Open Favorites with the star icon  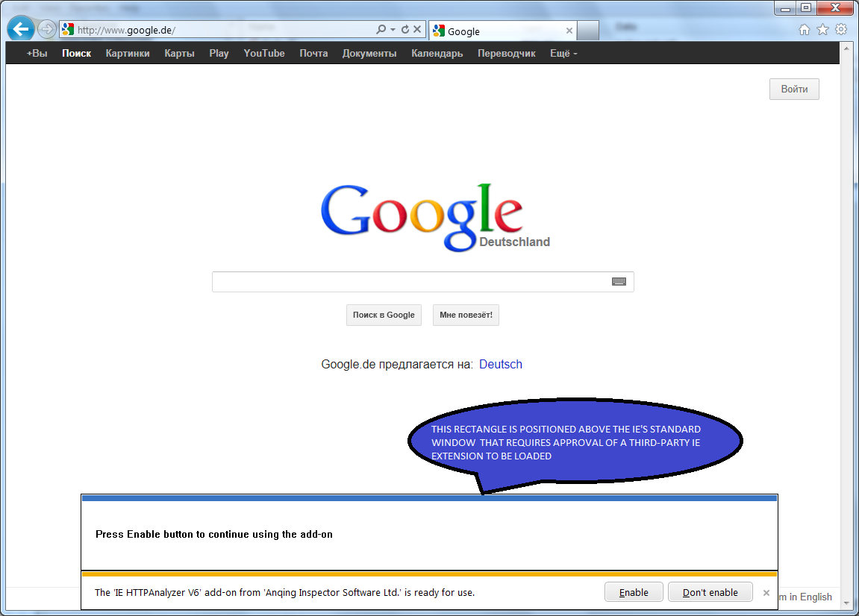823,30
